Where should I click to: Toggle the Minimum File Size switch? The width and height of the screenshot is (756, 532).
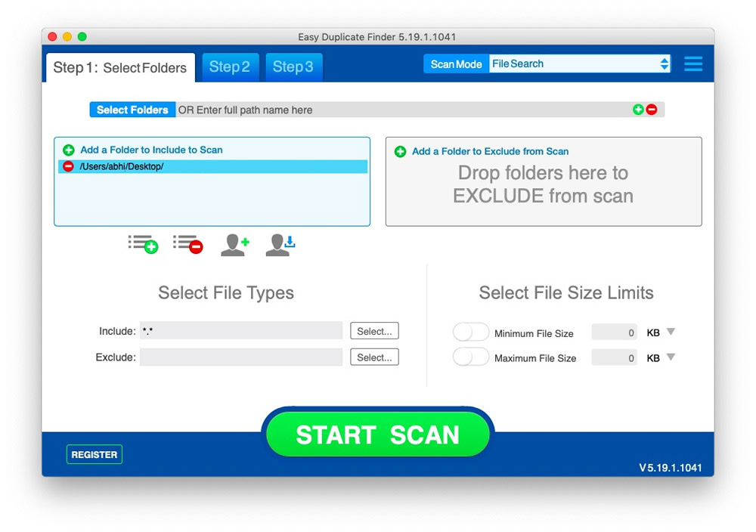pyautogui.click(x=470, y=332)
